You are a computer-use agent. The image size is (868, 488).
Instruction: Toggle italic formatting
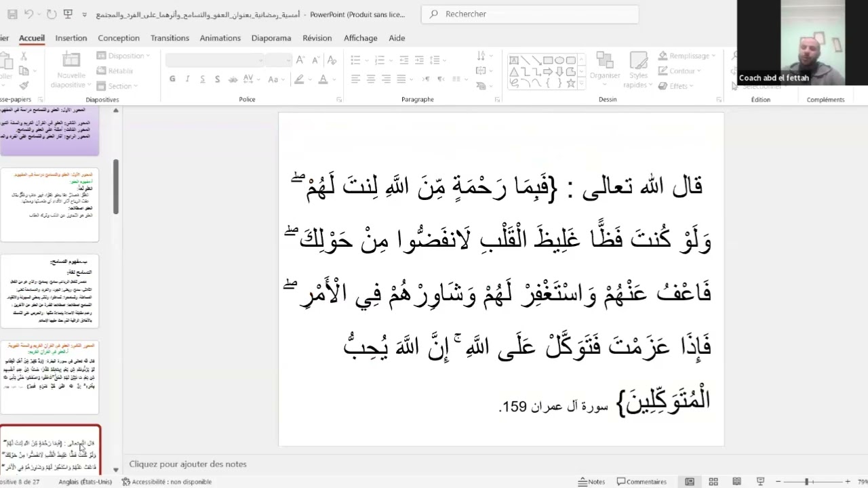coord(188,79)
